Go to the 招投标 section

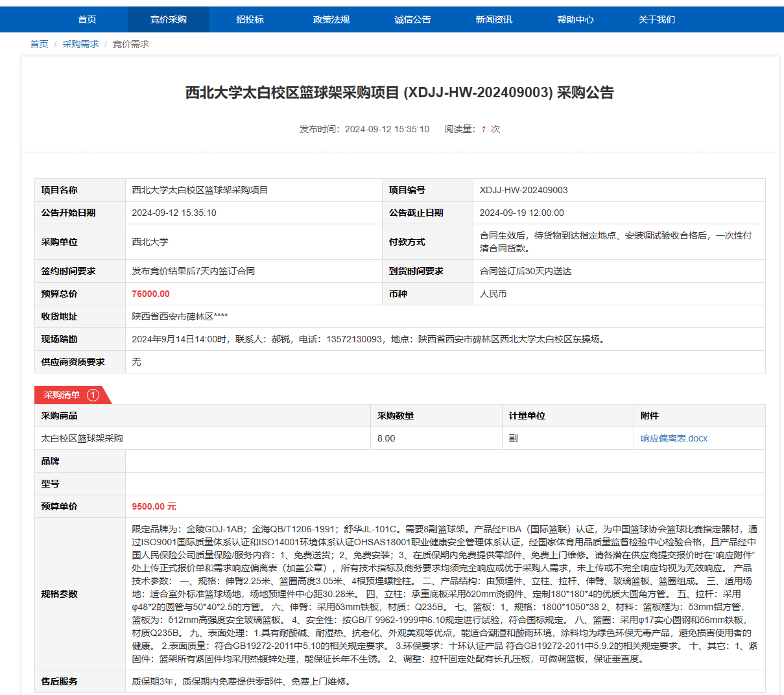pos(250,19)
